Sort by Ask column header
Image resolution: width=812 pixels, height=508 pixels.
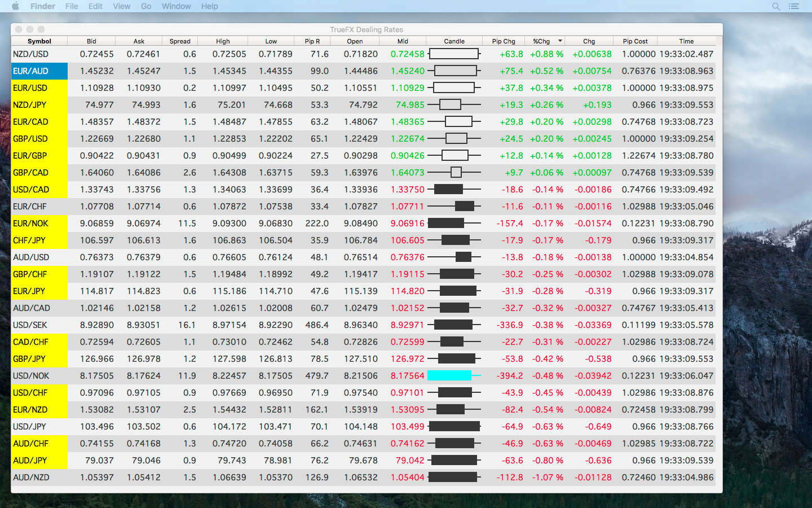139,41
